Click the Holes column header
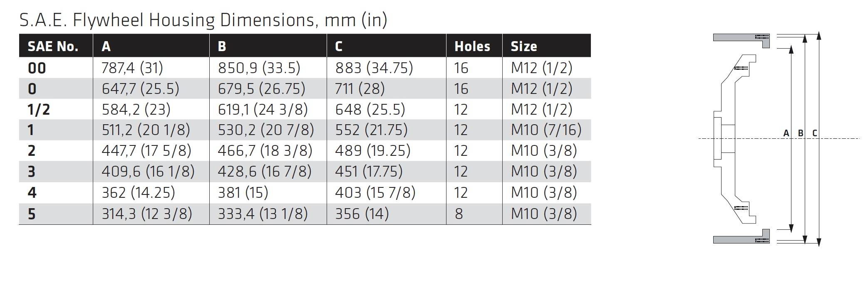 click(x=472, y=47)
